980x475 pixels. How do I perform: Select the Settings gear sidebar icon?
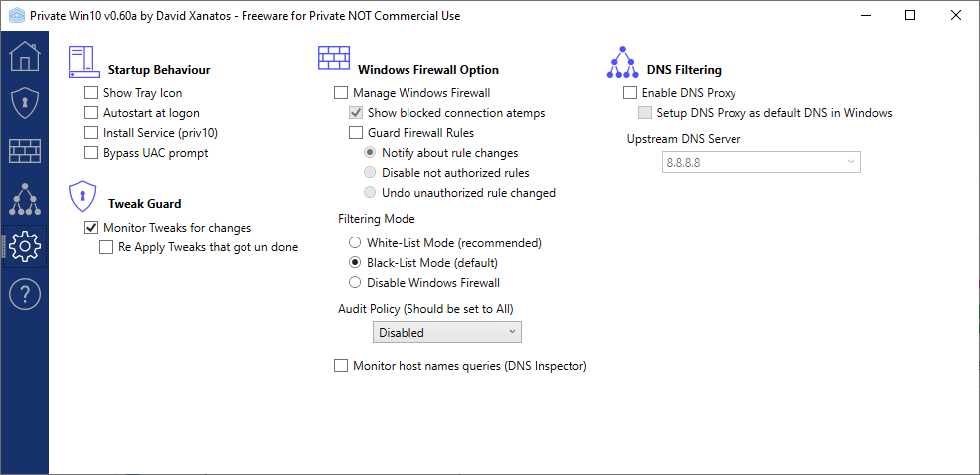pyautogui.click(x=25, y=246)
